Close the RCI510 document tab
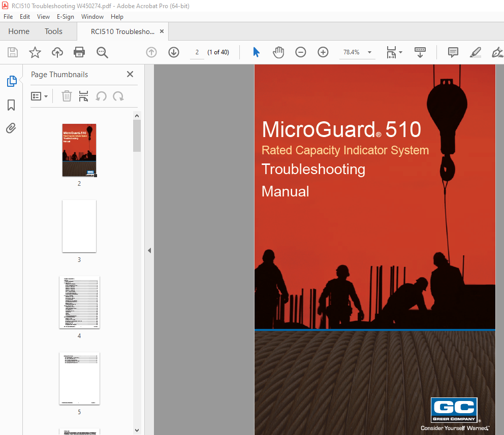Image resolution: width=504 pixels, height=435 pixels. tap(162, 31)
